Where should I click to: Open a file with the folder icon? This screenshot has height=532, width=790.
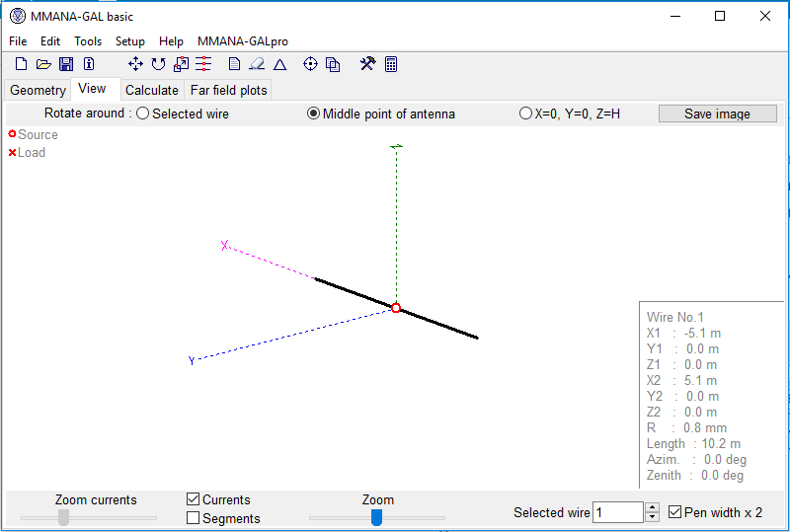(43, 64)
